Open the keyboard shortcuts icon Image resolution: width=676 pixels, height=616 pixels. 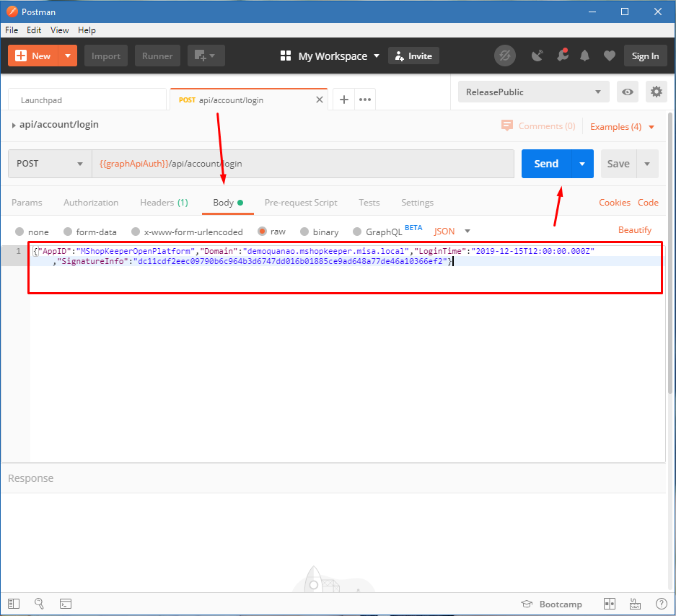click(x=635, y=604)
